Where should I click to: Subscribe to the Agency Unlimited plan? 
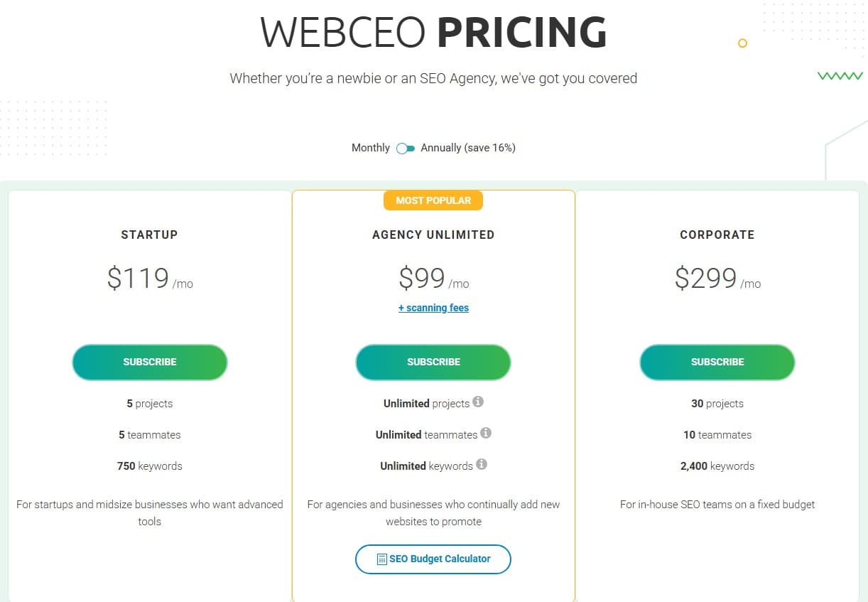point(433,362)
